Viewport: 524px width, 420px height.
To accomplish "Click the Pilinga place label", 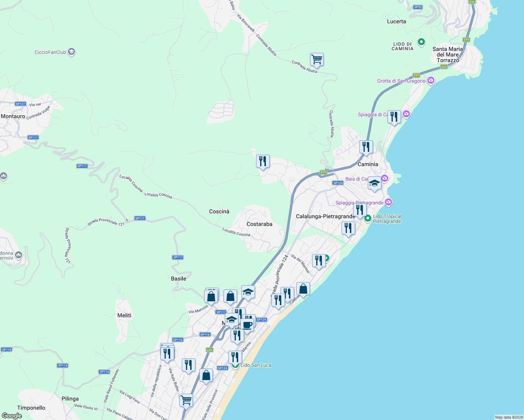I will 70,399.
